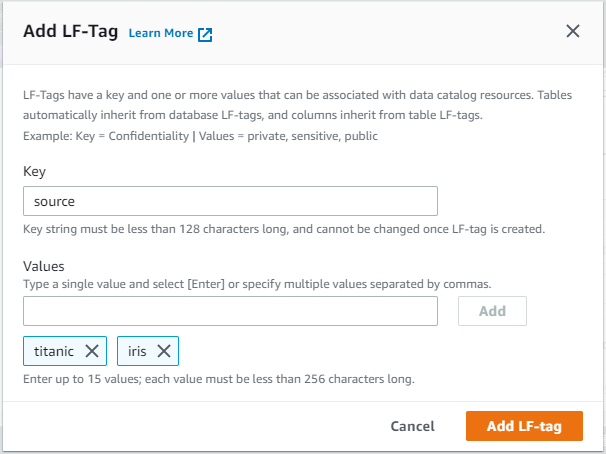Viewport: 606px width, 454px height.
Task: Open the Learn More link
Action: click(x=161, y=33)
